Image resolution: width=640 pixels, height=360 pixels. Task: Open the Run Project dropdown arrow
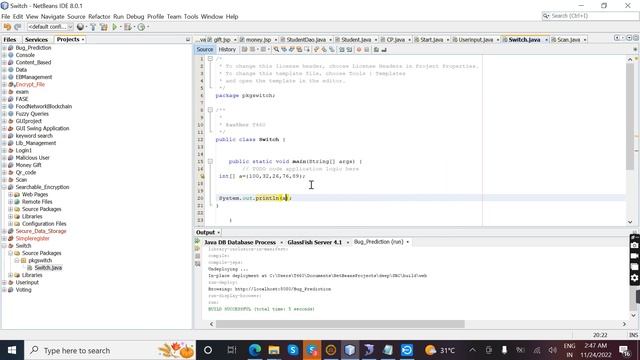pos(121,27)
